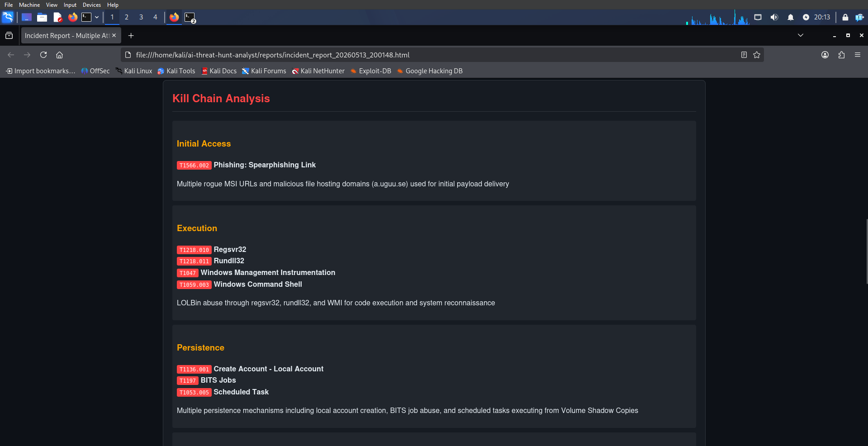Open the File menu
The height and width of the screenshot is (446, 868).
point(9,5)
